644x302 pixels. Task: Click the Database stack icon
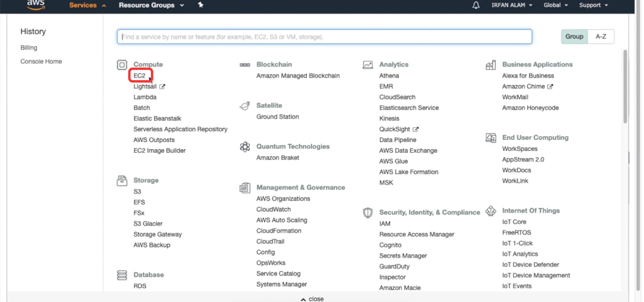pyautogui.click(x=122, y=275)
